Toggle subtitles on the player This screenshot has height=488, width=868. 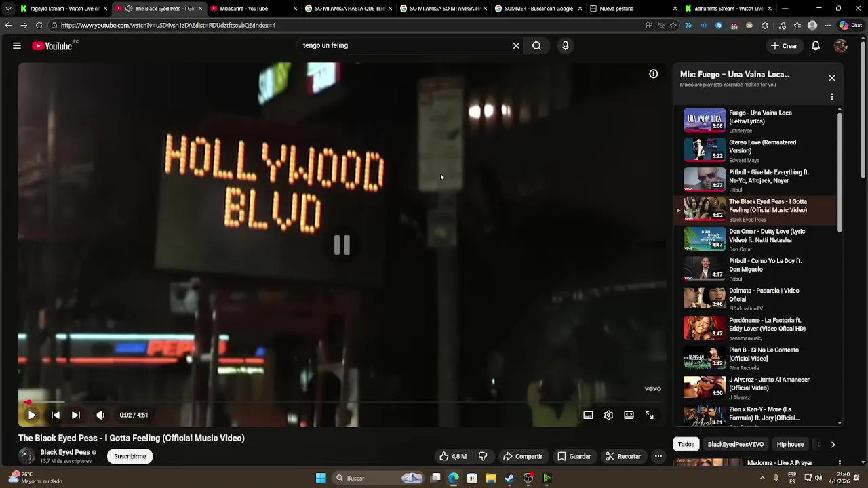coord(588,415)
